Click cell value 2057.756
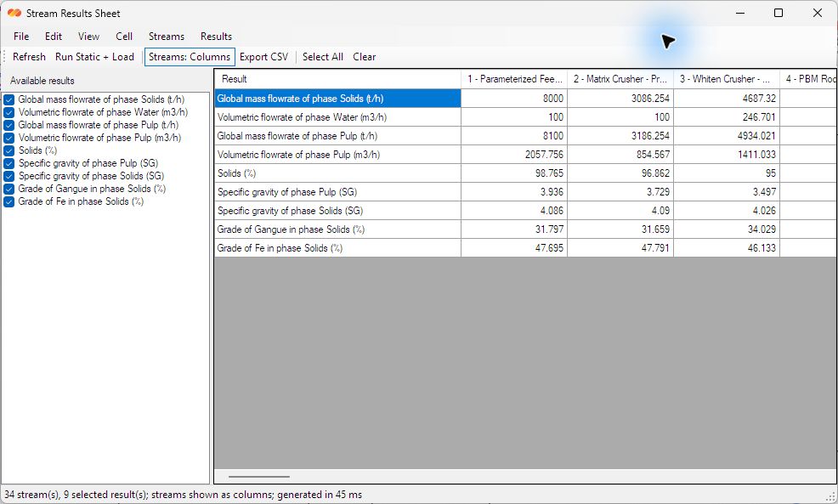Screen dimensions: 838x504 click(514, 155)
